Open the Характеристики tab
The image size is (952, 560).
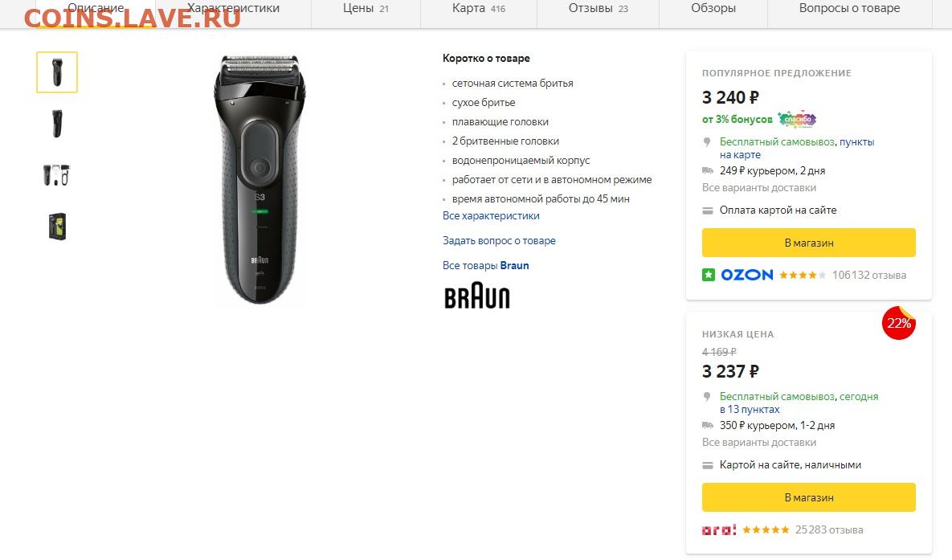point(233,9)
